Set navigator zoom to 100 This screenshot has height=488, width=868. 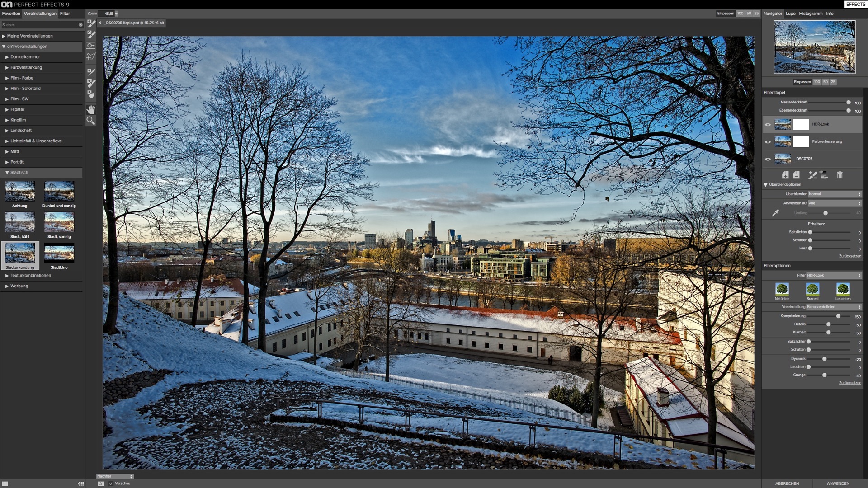pos(817,82)
